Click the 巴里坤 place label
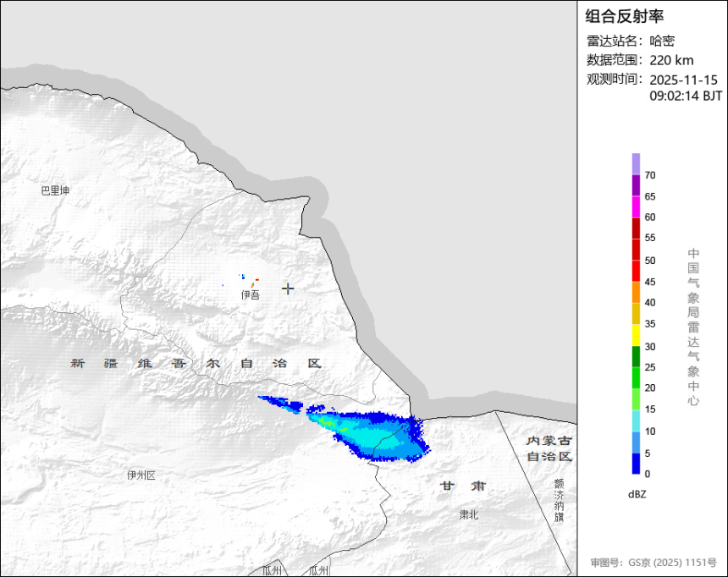The height and width of the screenshot is (577, 728). pyautogui.click(x=55, y=191)
